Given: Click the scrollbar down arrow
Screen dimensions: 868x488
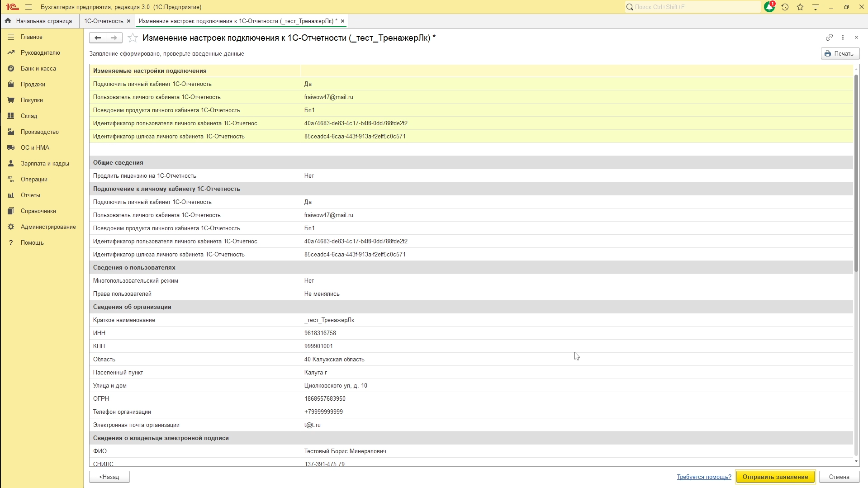Looking at the screenshot, I should [856, 461].
